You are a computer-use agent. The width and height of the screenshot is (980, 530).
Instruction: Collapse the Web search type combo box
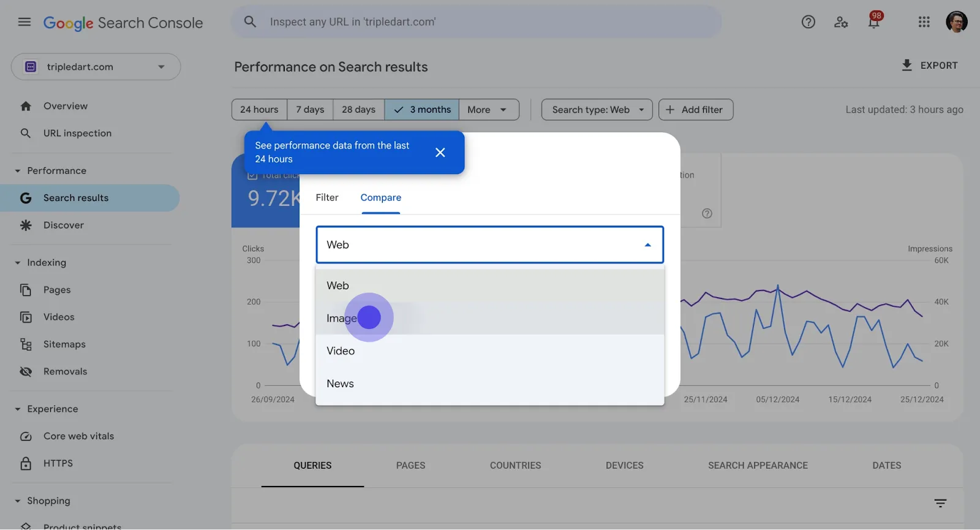pos(489,244)
